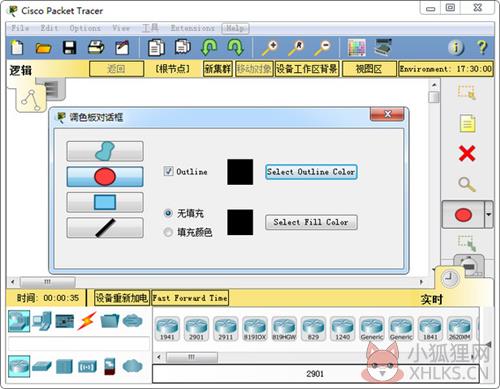500x389 pixels.
Task: Open the 2901 router device icon
Action: click(x=196, y=329)
